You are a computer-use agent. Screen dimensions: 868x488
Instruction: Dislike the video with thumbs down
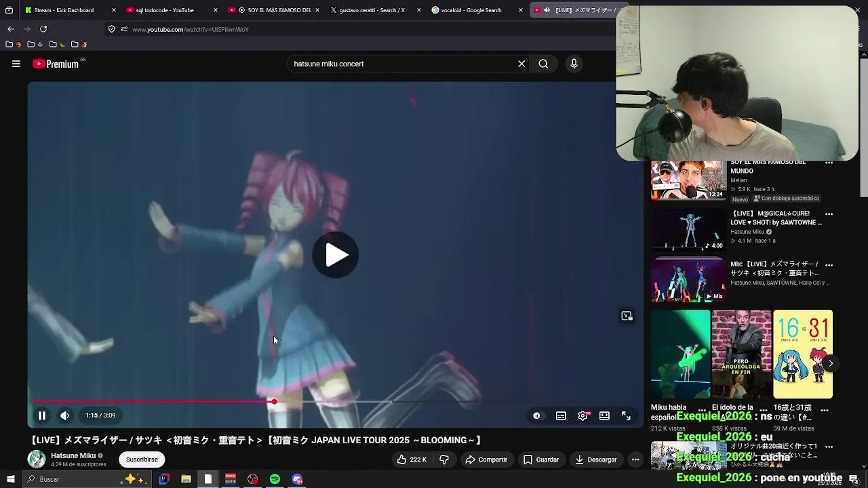click(x=444, y=460)
